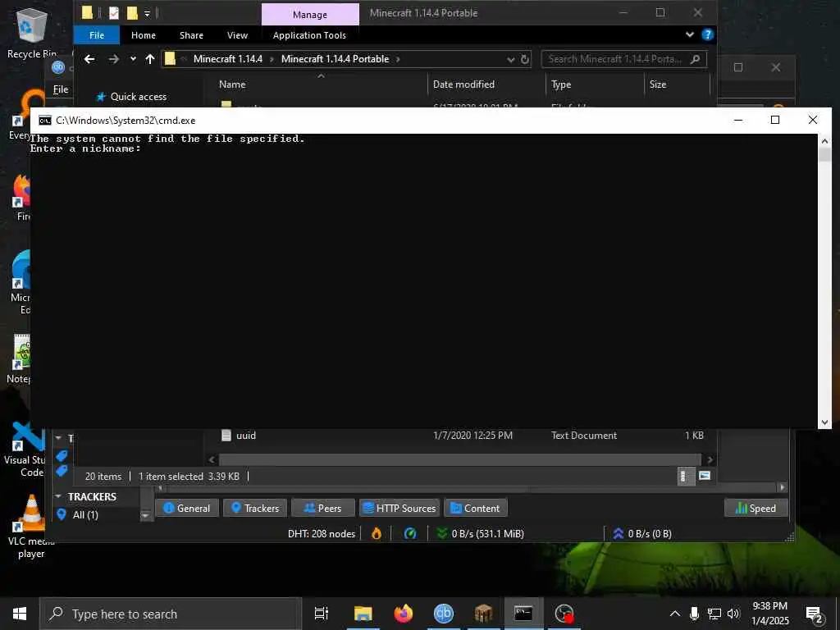Open Task View from the taskbar
840x630 pixels.
coord(322,614)
